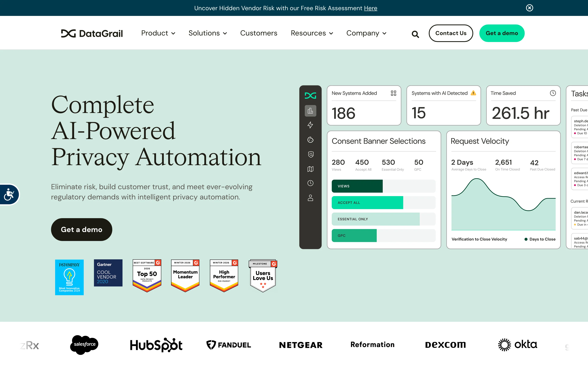Screen dimensions: 588x367
Task: Click the DataGrail logo atop the dashboard sidebar
Action: 310,95
